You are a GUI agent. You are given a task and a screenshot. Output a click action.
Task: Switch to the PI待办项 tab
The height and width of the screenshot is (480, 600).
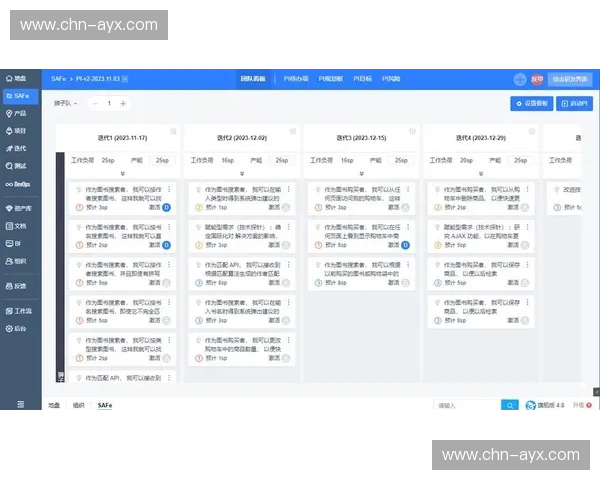tap(296, 79)
